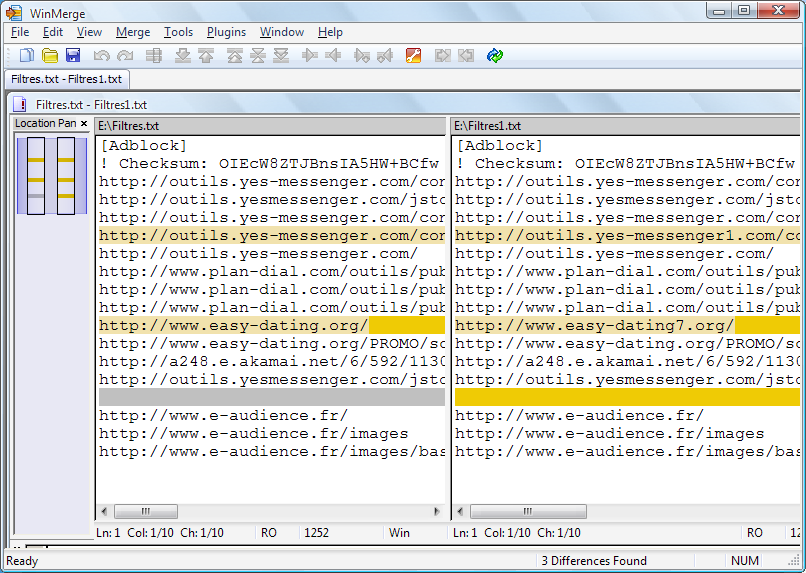
Task: Click the Ready status bar text
Action: coord(22,561)
